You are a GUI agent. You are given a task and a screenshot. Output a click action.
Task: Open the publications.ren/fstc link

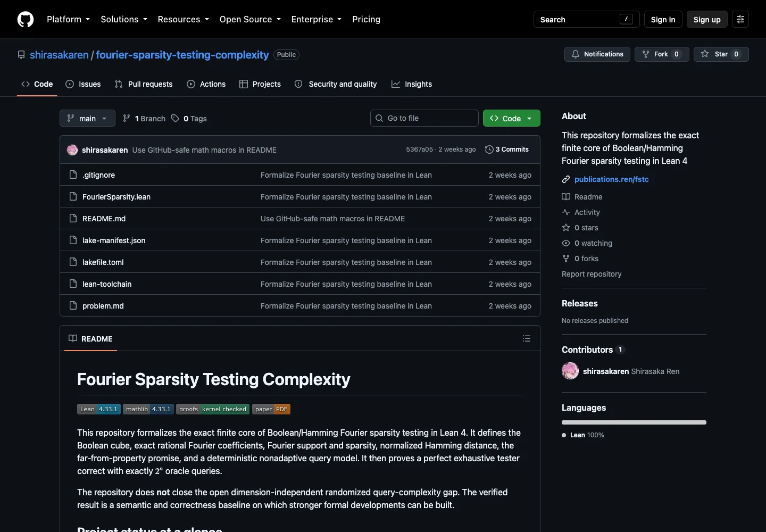coord(612,179)
